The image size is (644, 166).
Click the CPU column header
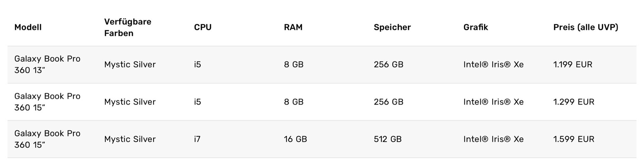[203, 27]
